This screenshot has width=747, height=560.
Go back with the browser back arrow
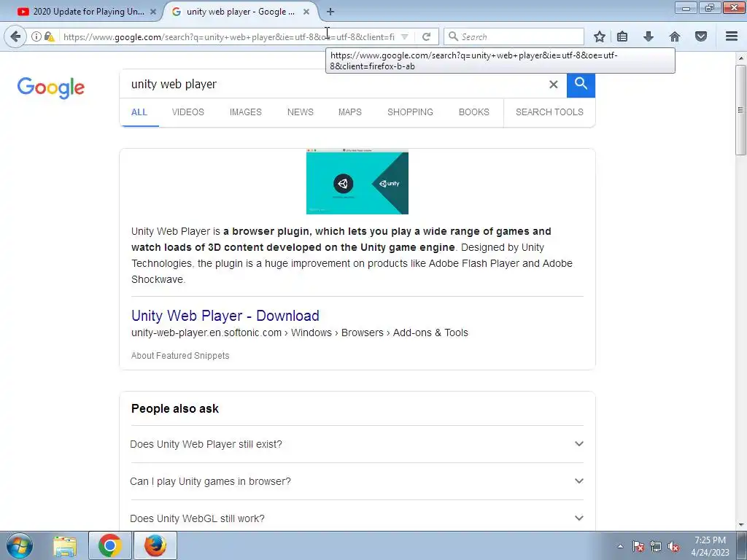pos(15,36)
